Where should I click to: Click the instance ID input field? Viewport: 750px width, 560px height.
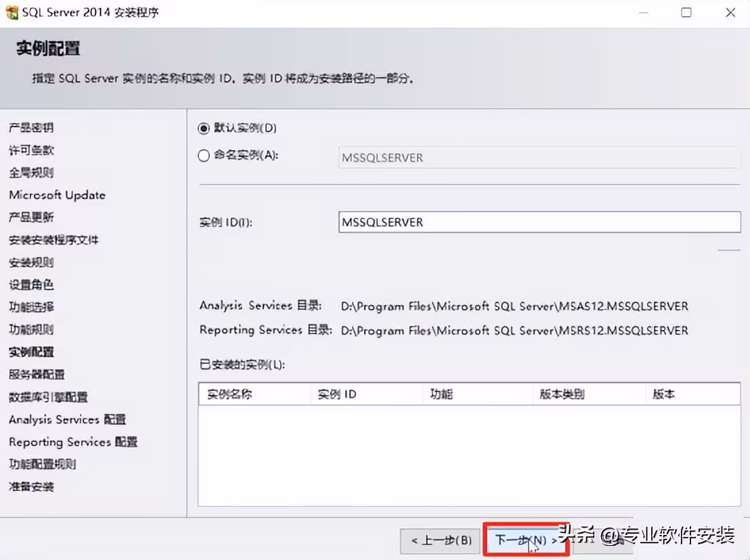pyautogui.click(x=539, y=223)
